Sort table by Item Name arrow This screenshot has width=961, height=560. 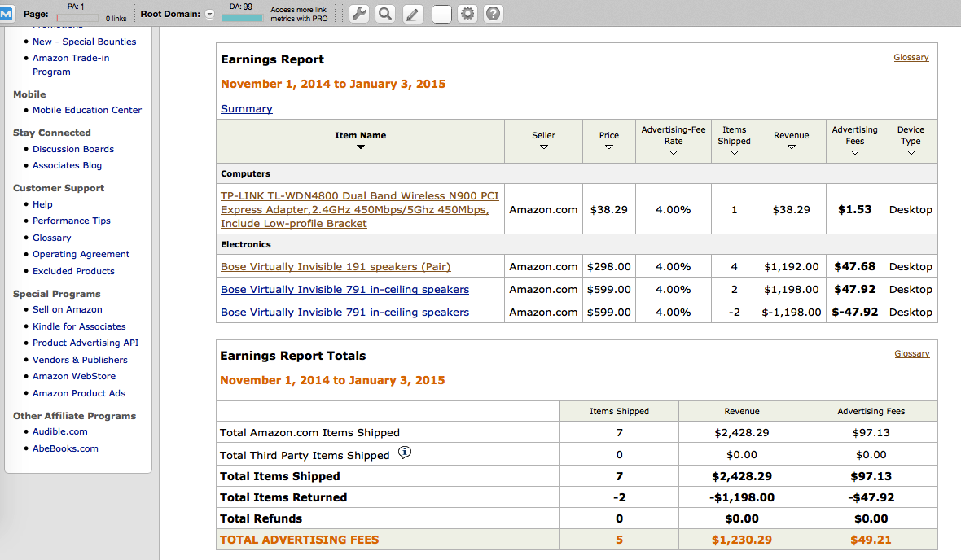(360, 147)
